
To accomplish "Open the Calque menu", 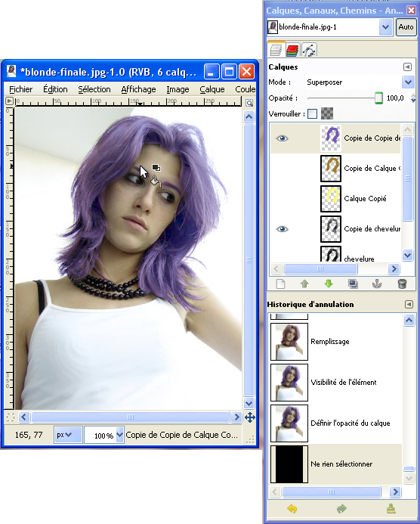I will click(212, 89).
